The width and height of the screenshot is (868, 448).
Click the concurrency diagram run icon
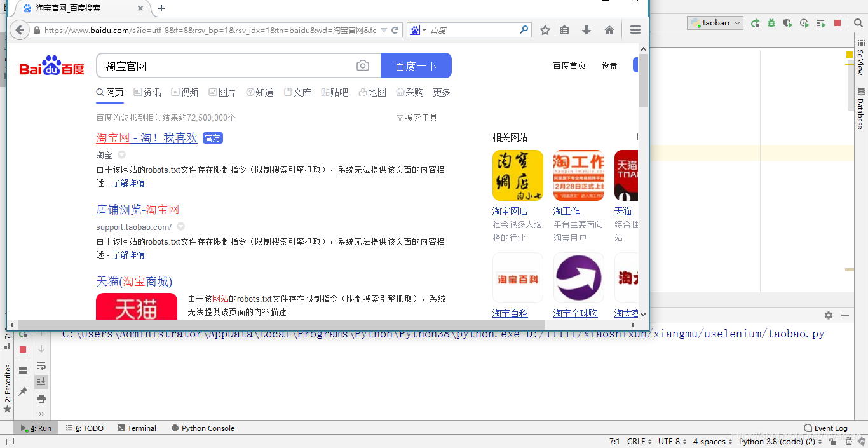tap(821, 23)
